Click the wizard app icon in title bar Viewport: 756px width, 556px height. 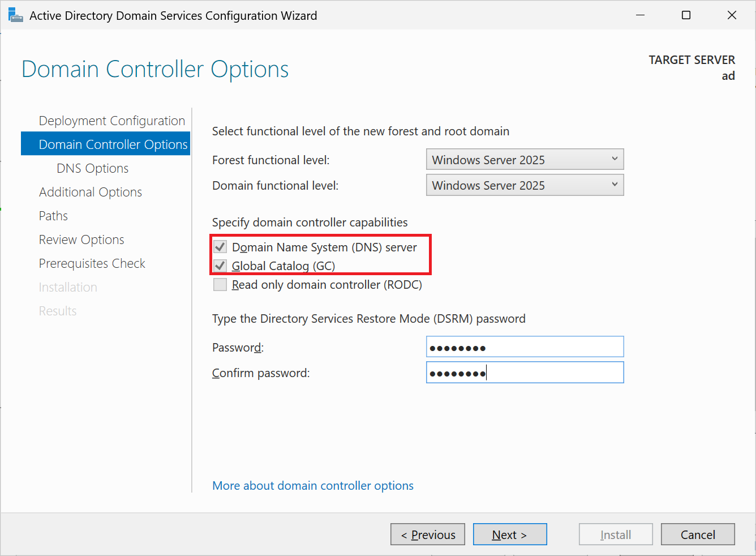(15, 15)
